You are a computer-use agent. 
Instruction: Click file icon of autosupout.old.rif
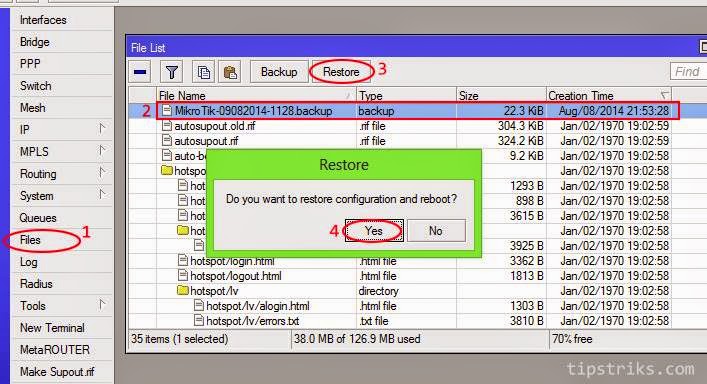click(x=167, y=125)
